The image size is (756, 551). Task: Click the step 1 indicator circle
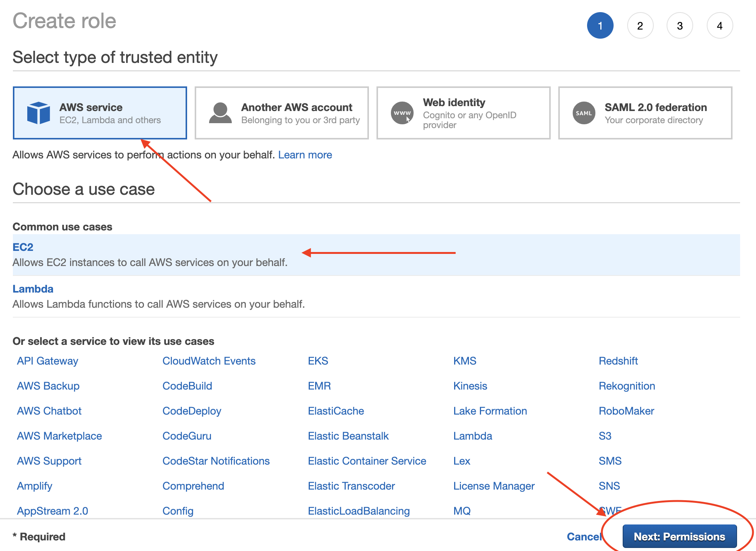point(600,26)
